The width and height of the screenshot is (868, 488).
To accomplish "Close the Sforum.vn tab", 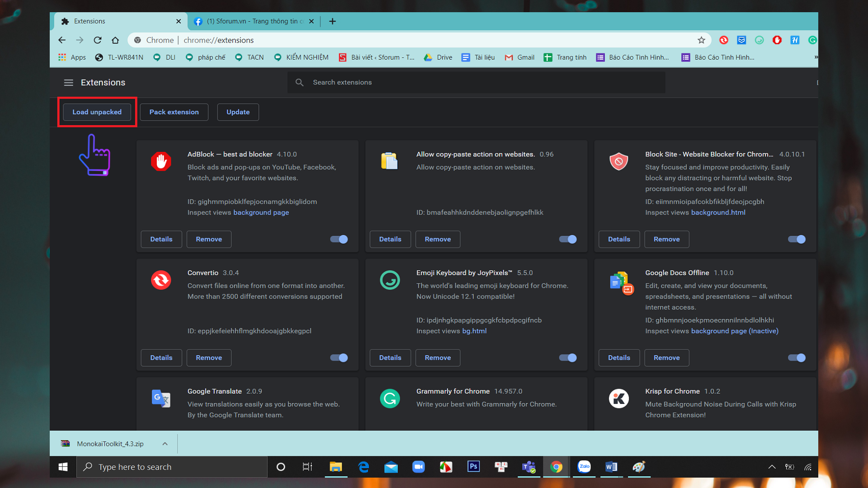I will (311, 21).
